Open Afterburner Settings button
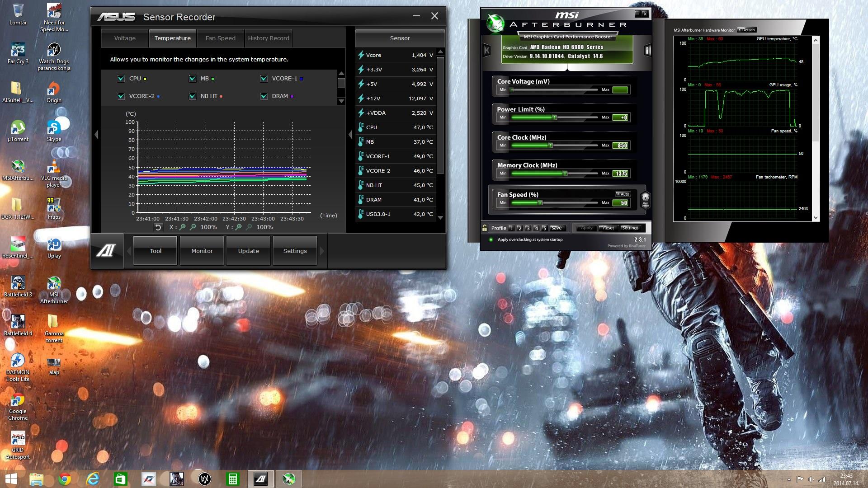868x488 pixels. [x=630, y=228]
